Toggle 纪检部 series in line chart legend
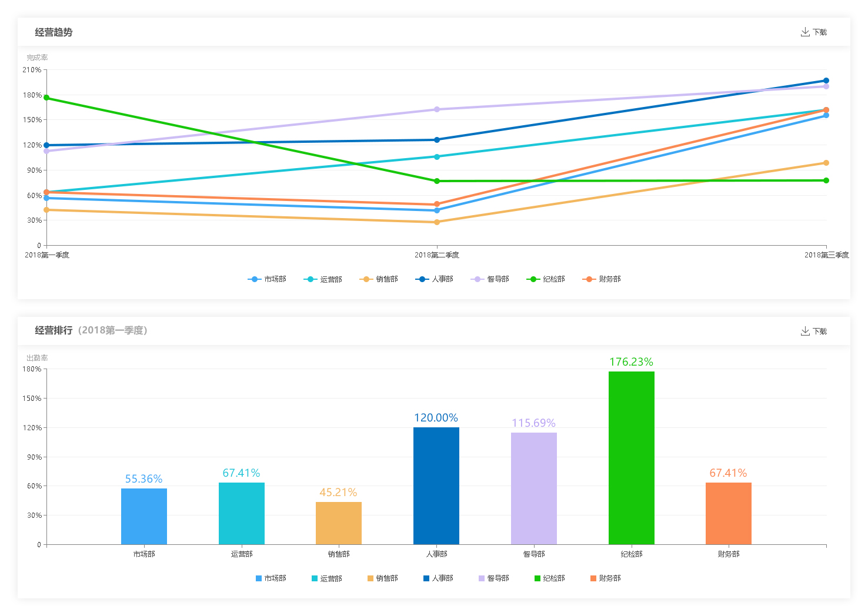The height and width of the screenshot is (616, 868). (546, 279)
